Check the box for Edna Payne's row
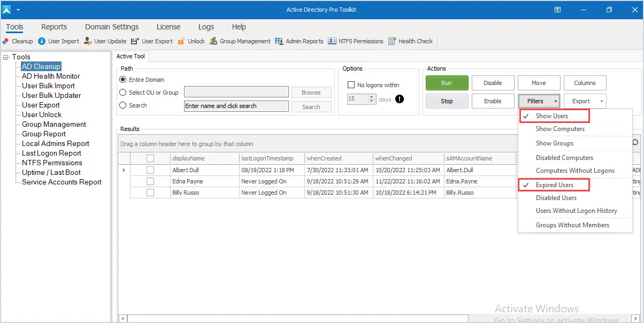The height and width of the screenshot is (323, 644). tap(150, 181)
